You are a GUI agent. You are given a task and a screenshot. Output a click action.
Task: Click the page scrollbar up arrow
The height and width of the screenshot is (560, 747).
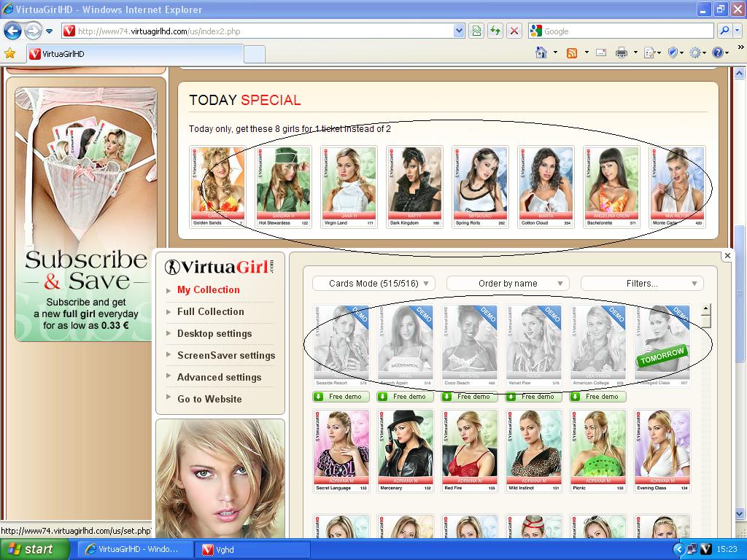tap(740, 74)
